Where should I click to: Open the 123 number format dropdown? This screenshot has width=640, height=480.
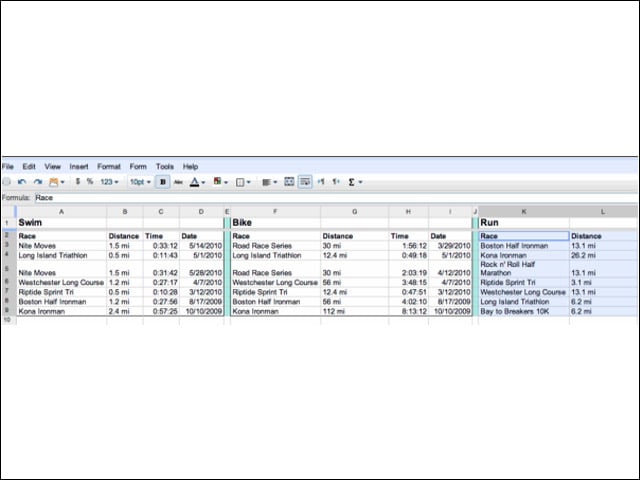point(109,182)
